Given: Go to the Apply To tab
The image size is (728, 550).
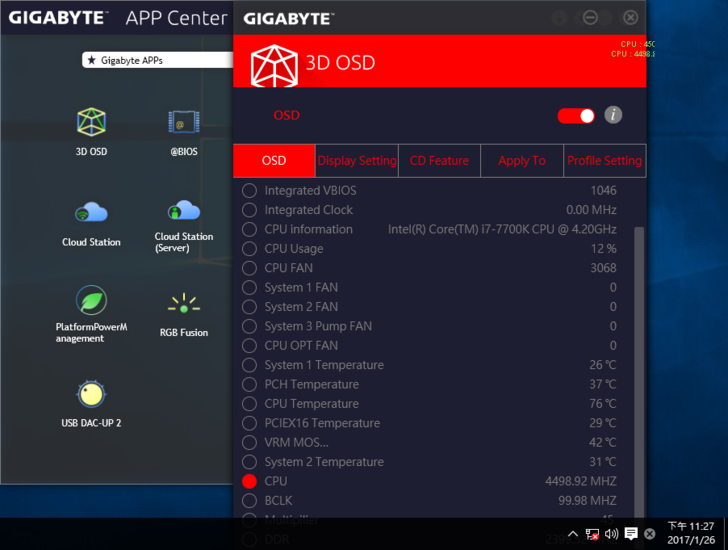Looking at the screenshot, I should click(x=522, y=161).
